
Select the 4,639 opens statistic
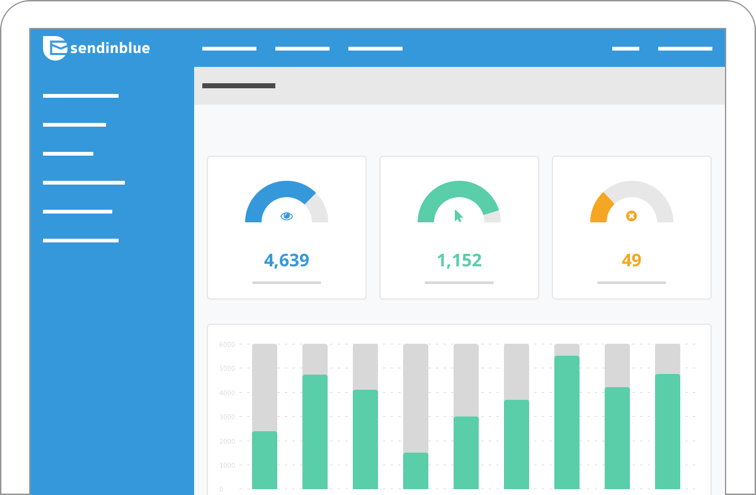click(x=286, y=260)
